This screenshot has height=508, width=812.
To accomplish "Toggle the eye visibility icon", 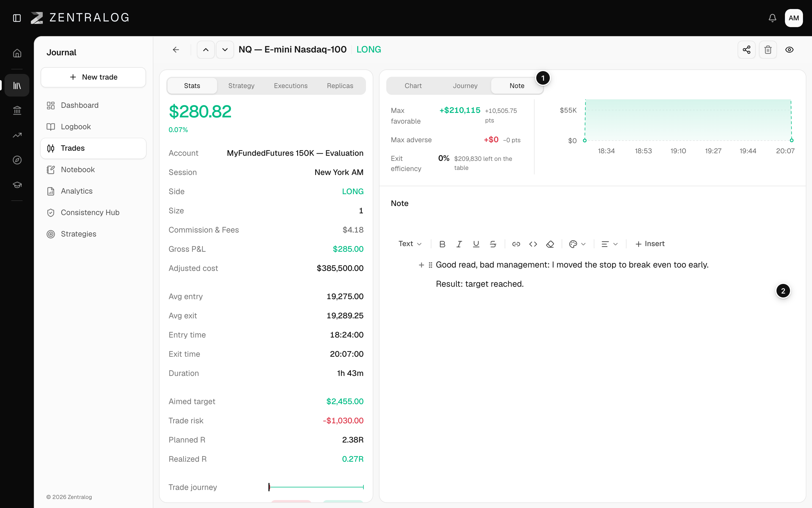I will (789, 50).
